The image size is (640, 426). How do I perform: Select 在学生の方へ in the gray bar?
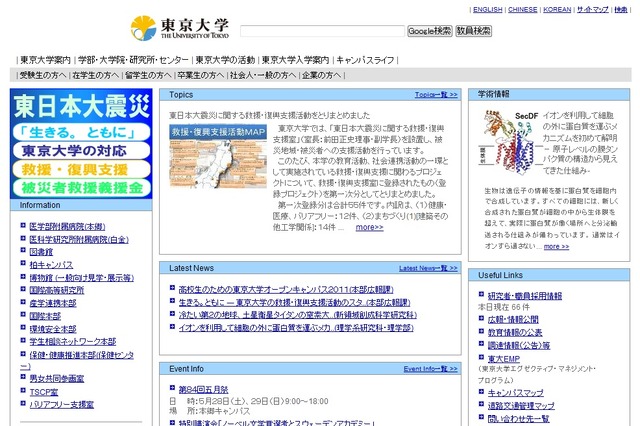coord(96,75)
